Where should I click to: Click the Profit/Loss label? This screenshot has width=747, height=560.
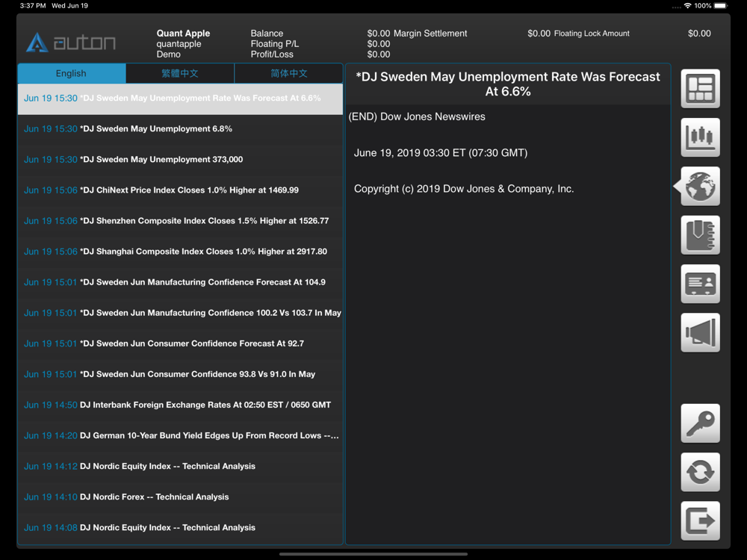[272, 55]
